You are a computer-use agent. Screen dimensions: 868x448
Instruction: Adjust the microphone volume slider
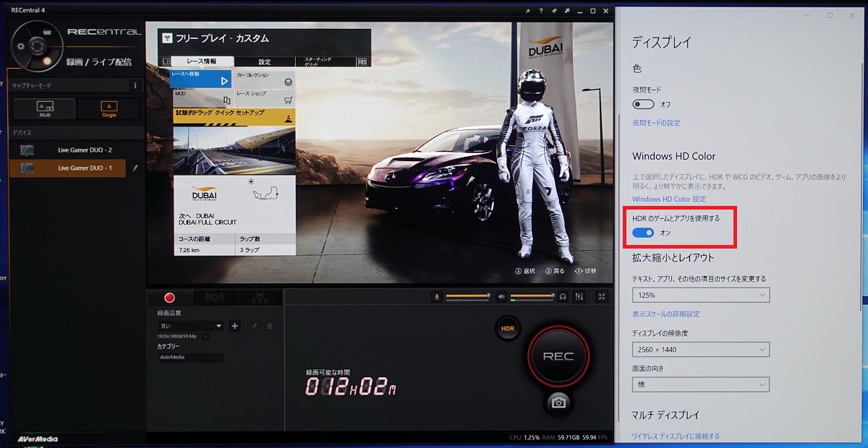click(467, 296)
